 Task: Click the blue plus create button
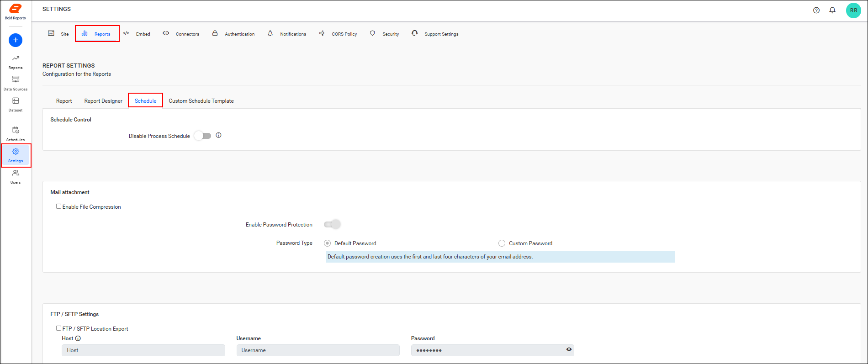[16, 40]
